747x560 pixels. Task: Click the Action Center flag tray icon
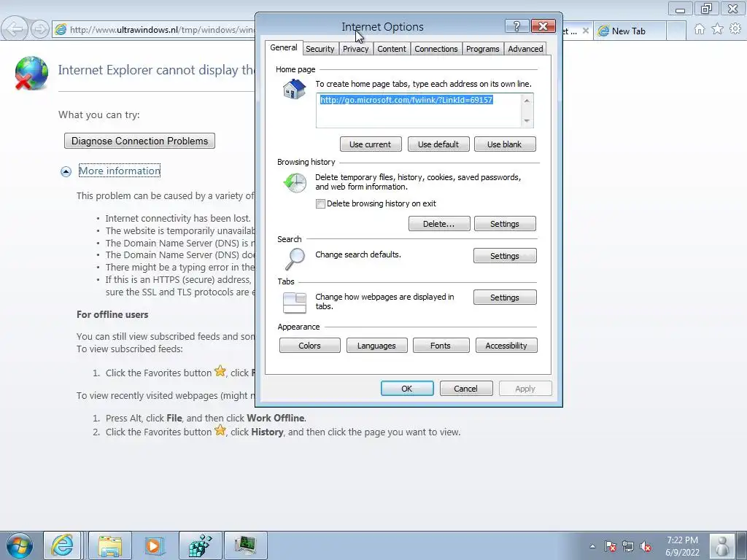pyautogui.click(x=611, y=547)
